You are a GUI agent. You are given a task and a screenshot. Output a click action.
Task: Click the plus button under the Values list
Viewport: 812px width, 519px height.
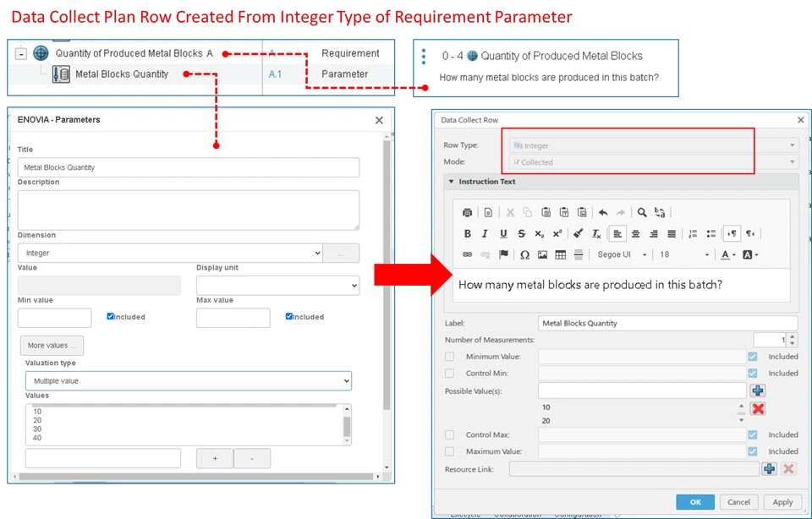[x=215, y=458]
